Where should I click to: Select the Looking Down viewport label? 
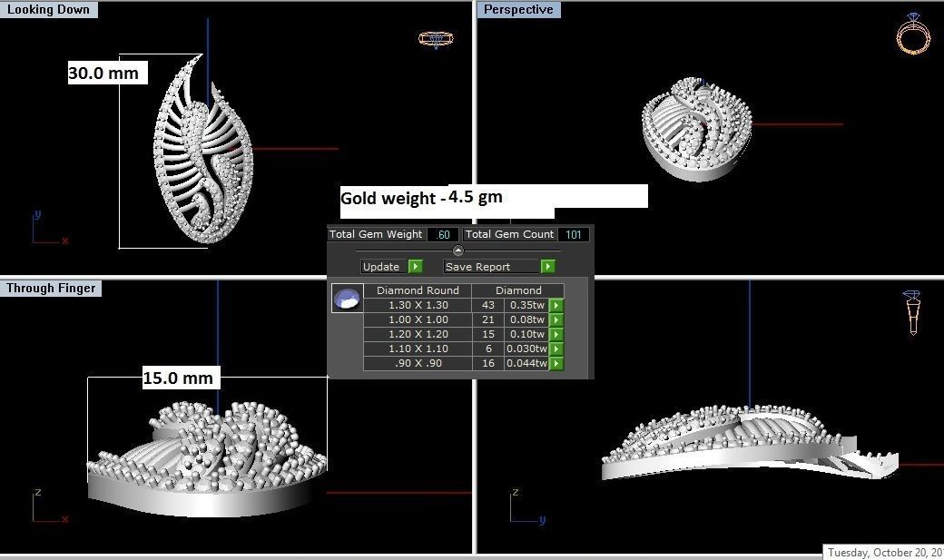[x=48, y=10]
